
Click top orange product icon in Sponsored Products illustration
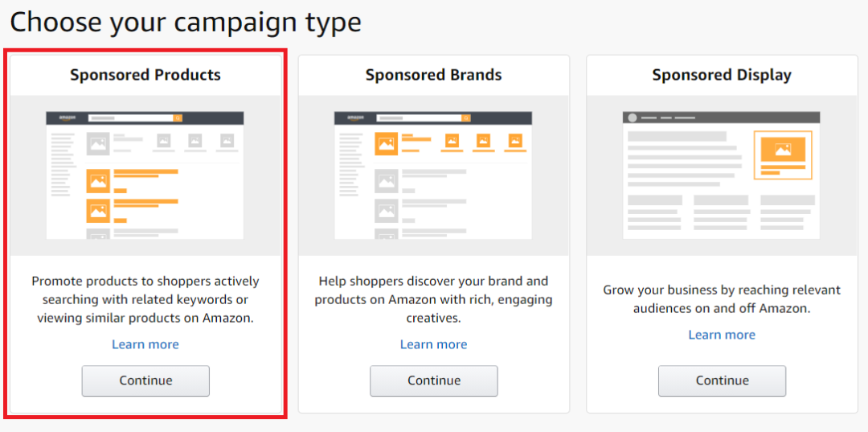click(x=98, y=182)
